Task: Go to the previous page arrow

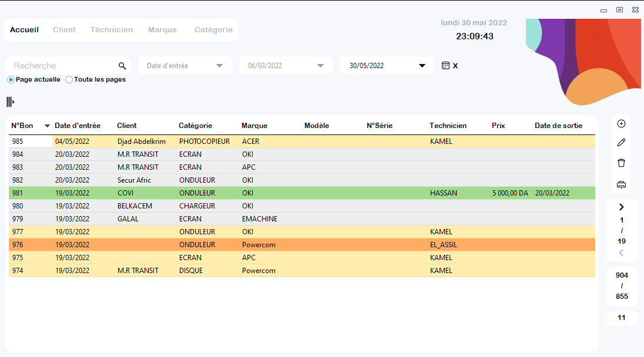Action: click(x=622, y=252)
